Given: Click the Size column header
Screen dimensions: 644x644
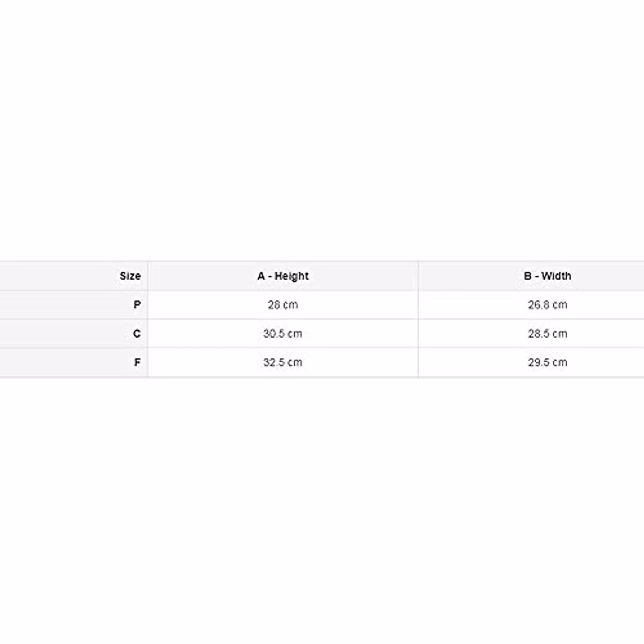Looking at the screenshot, I should coord(130,276).
